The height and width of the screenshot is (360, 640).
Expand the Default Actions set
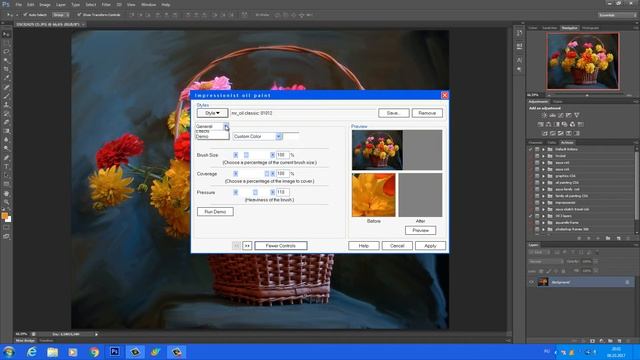543,149
